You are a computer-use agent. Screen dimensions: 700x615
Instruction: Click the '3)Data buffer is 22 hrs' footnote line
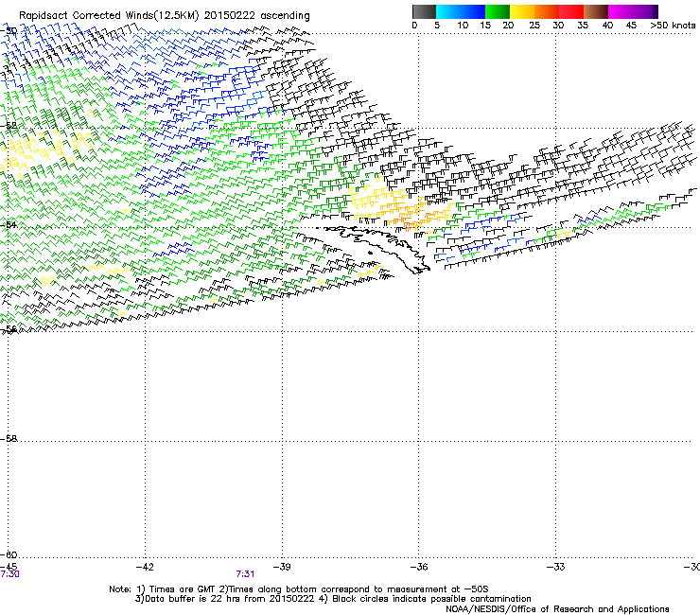click(333, 599)
